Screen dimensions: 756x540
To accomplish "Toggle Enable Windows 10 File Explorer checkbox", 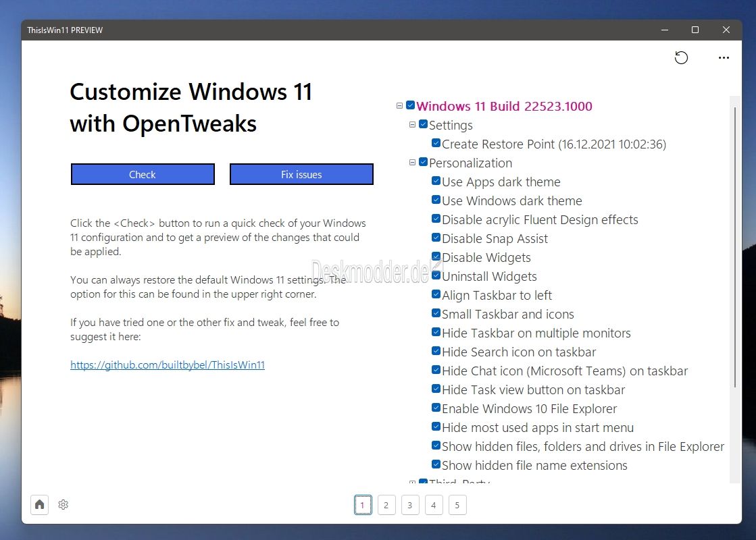I will click(436, 408).
